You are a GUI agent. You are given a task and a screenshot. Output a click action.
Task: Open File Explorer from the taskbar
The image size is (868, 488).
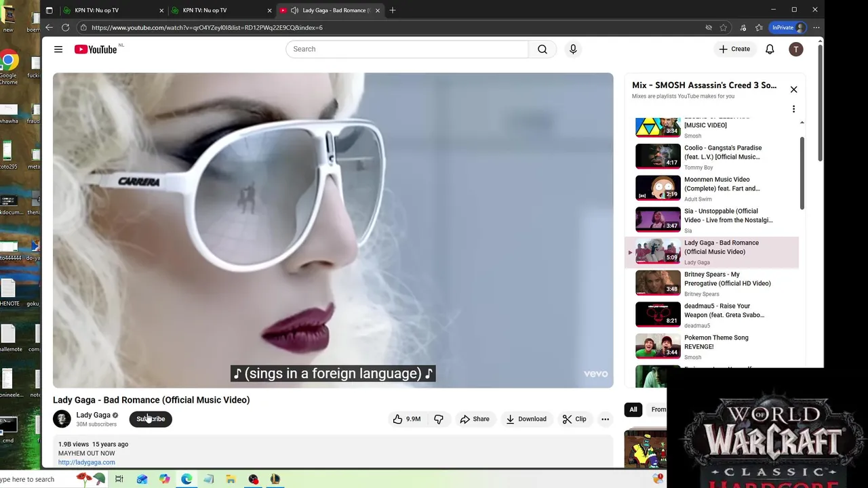click(231, 479)
